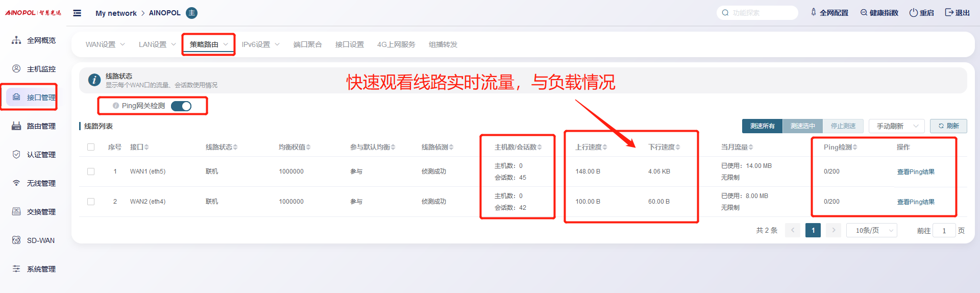Click the 退出 logout icon
This screenshot has height=293, width=980.
tap(949, 13)
